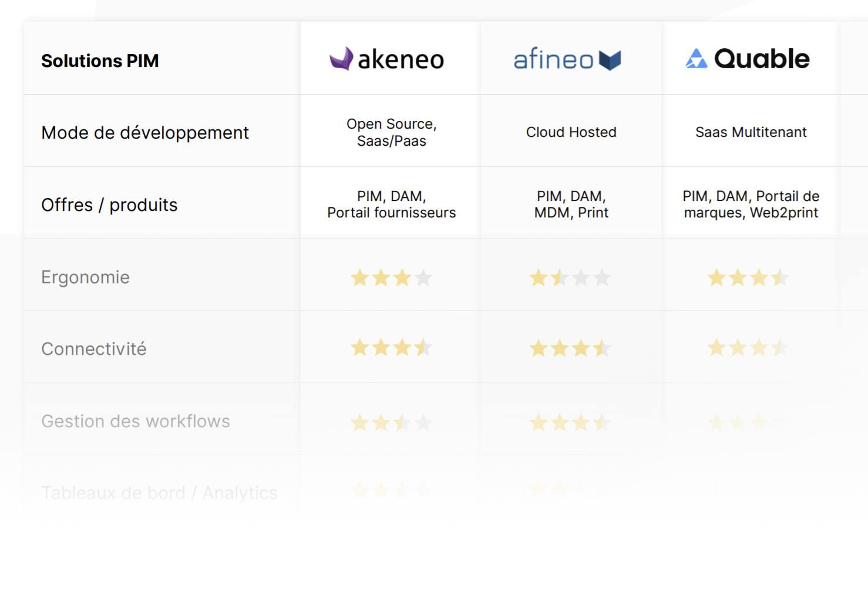Viewport: 868px width, 614px height.
Task: Click akeneo's Tableaux de bord stars
Action: (392, 490)
